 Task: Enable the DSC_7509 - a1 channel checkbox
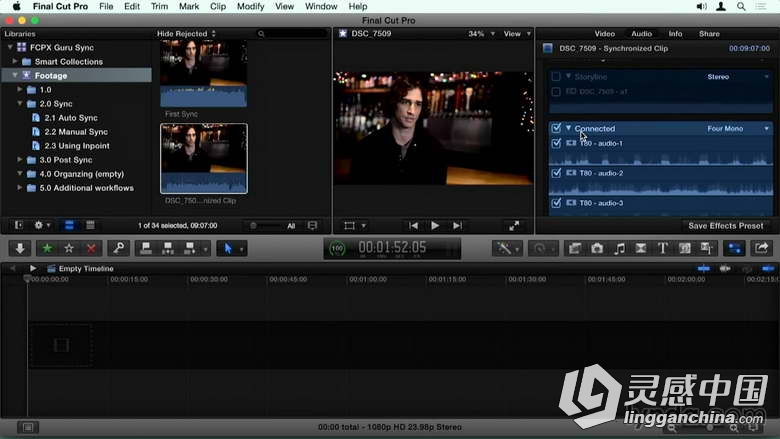(556, 91)
